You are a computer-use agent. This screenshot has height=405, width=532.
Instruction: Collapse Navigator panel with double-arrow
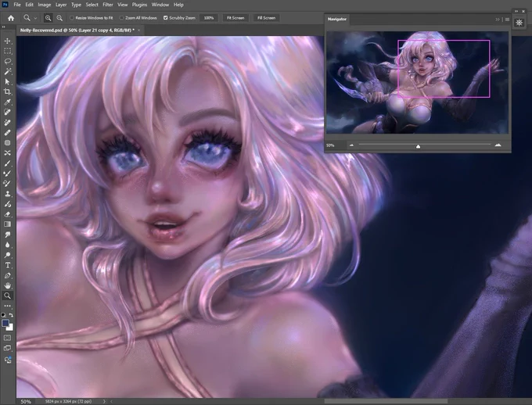click(x=498, y=20)
